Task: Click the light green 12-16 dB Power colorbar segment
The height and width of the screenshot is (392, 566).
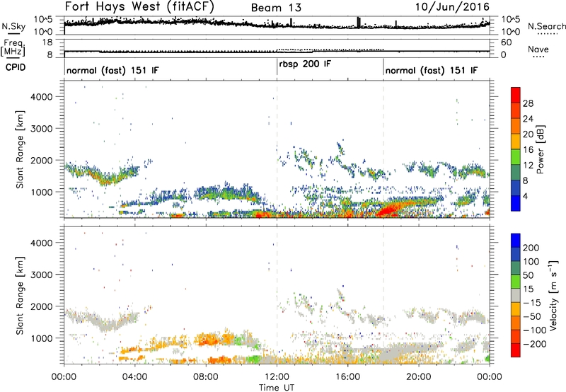Action: tap(516, 157)
